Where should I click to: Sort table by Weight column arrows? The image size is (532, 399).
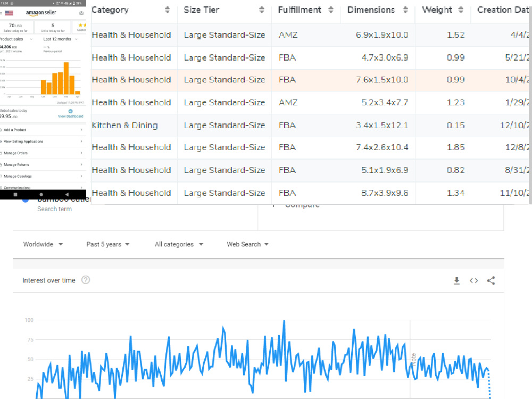(460, 10)
